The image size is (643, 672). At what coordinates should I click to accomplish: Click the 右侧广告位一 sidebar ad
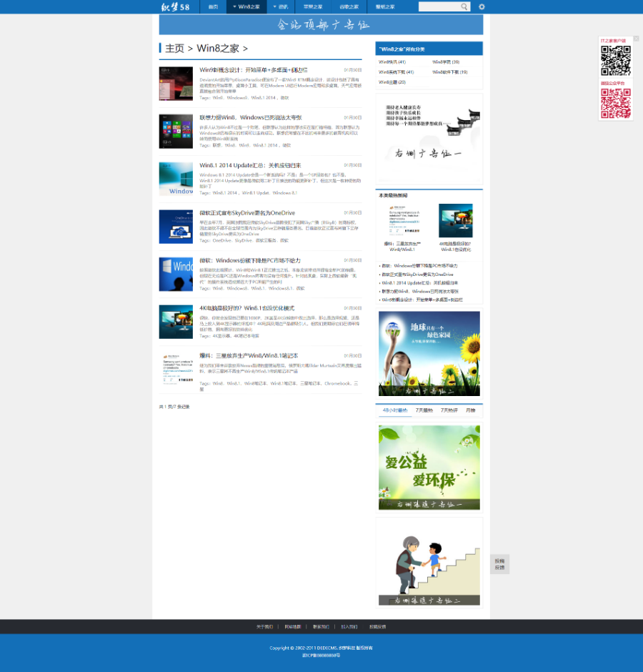coord(429,139)
